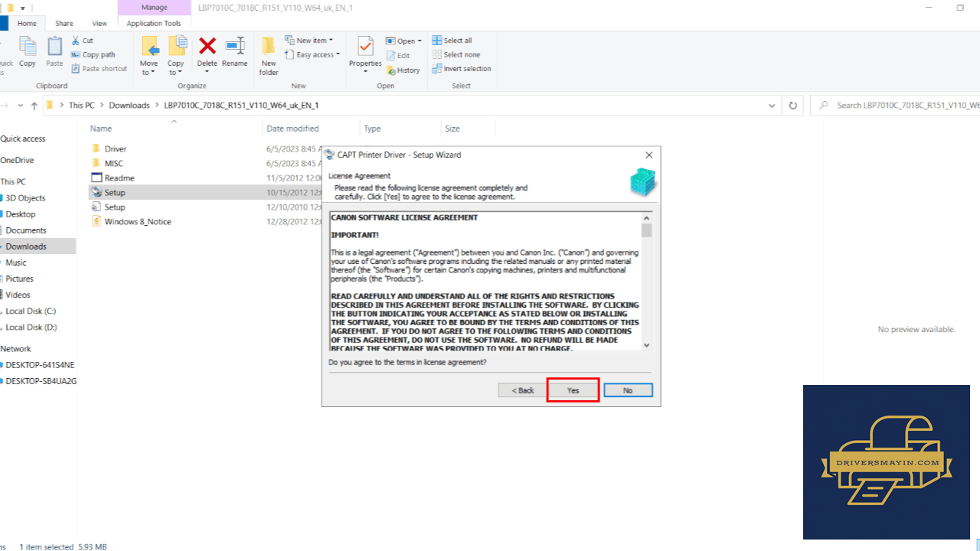Select the MISC folder in file list

[x=114, y=164]
